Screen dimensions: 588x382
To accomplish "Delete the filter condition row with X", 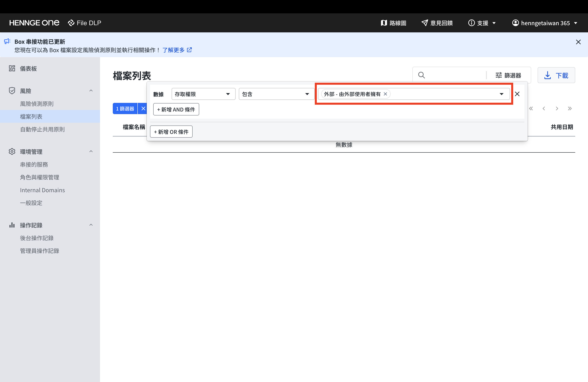I will click(517, 94).
